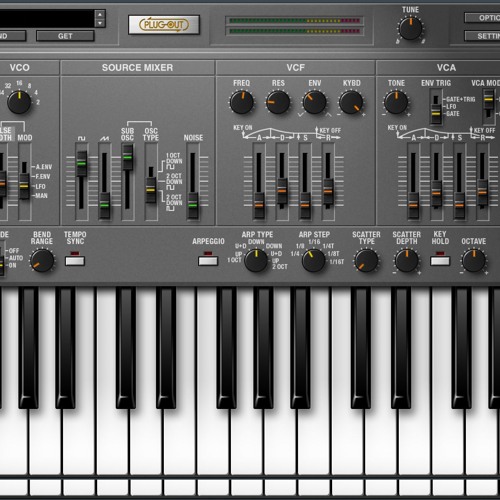Click the VCF sustain (S) slider
The height and width of the screenshot is (500, 500).
pyautogui.click(x=305, y=205)
